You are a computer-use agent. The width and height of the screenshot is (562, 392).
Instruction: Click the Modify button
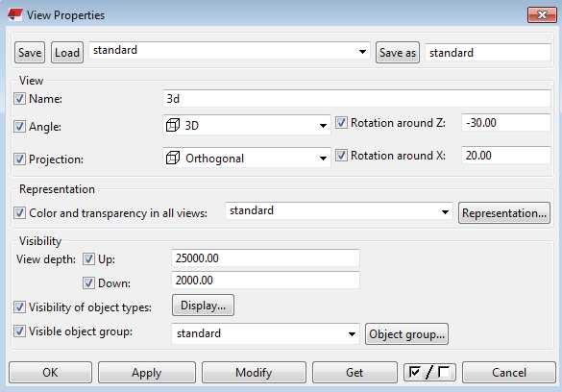[x=254, y=372]
